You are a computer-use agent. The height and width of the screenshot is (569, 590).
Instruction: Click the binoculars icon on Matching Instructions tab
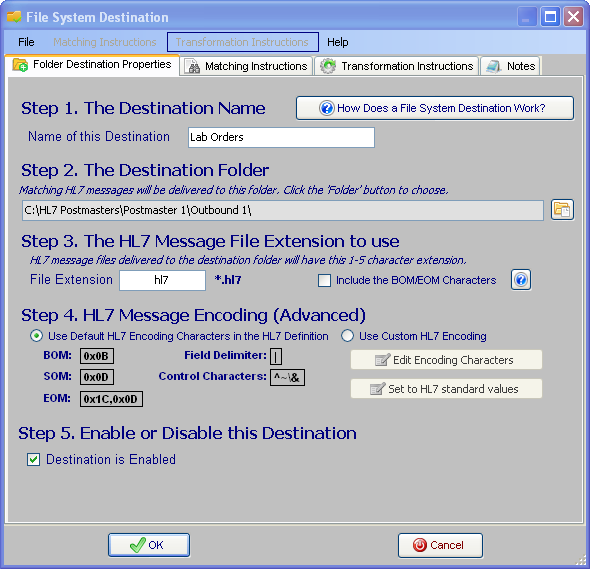coord(193,66)
